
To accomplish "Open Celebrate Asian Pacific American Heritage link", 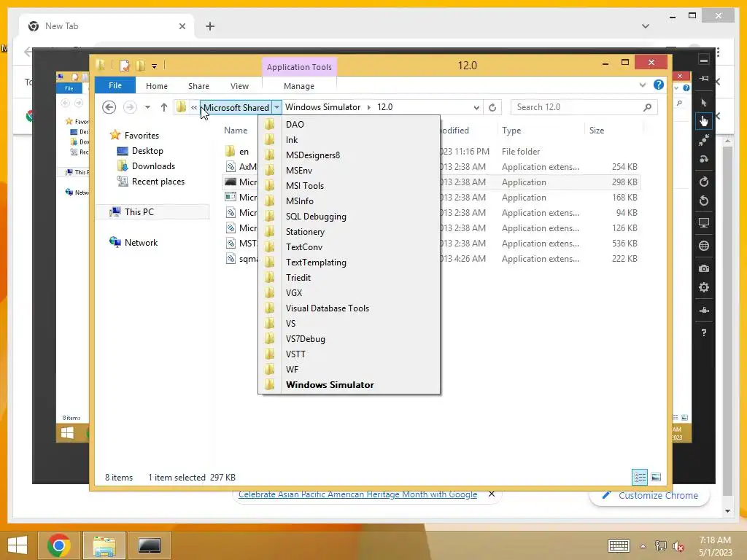I will point(357,495).
